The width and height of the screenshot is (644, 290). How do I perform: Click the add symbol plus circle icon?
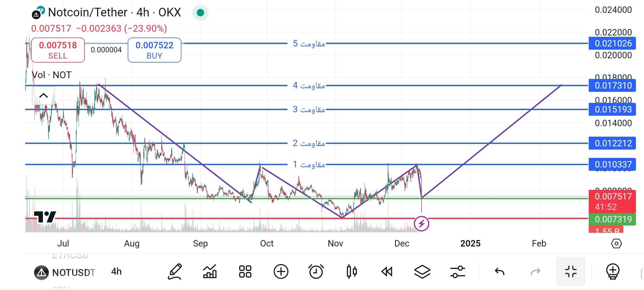[281, 272]
